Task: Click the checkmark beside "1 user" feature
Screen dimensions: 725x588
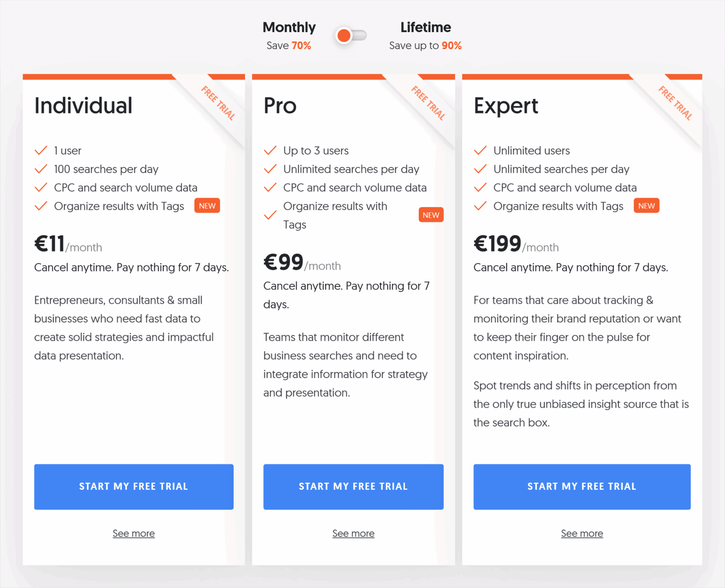Action: pyautogui.click(x=41, y=150)
